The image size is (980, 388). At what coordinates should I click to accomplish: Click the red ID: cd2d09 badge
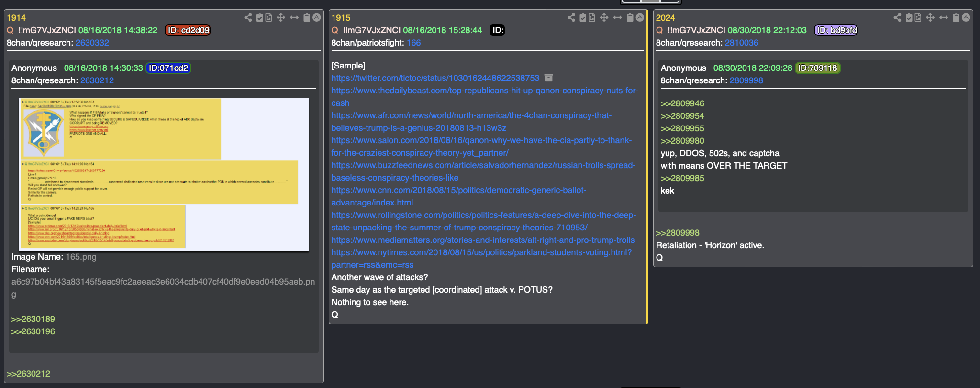click(188, 30)
